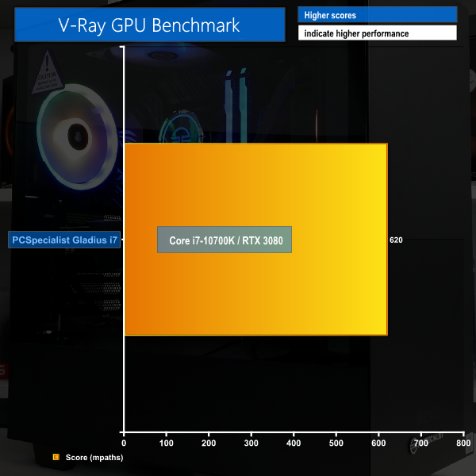This screenshot has width=476, height=476.
Task: Click the 'Score (mpaths)' legend text
Action: (x=94, y=458)
